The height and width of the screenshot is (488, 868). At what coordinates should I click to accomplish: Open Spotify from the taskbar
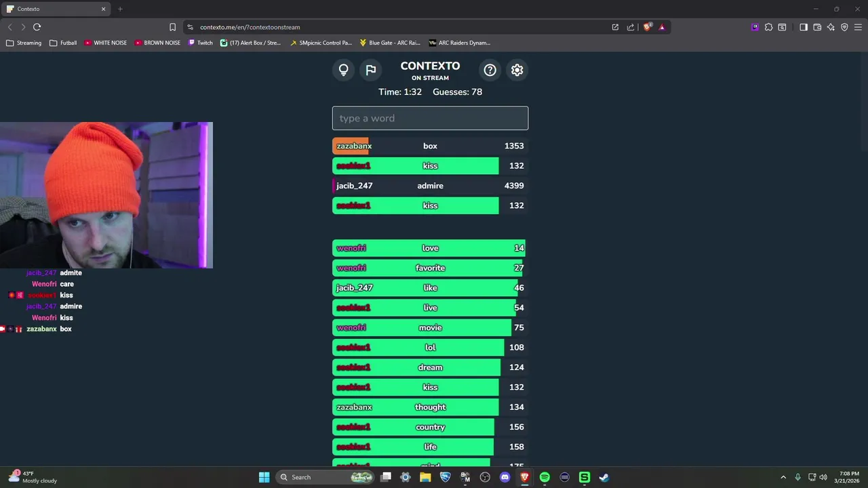pos(545,477)
